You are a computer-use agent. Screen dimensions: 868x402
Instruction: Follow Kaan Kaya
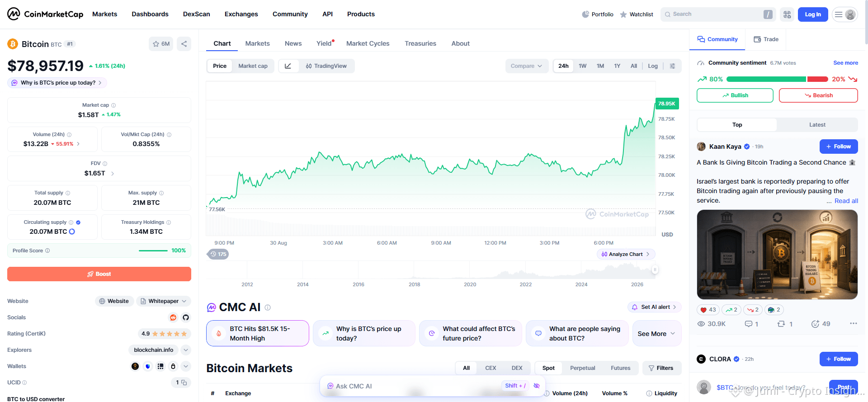click(x=839, y=147)
